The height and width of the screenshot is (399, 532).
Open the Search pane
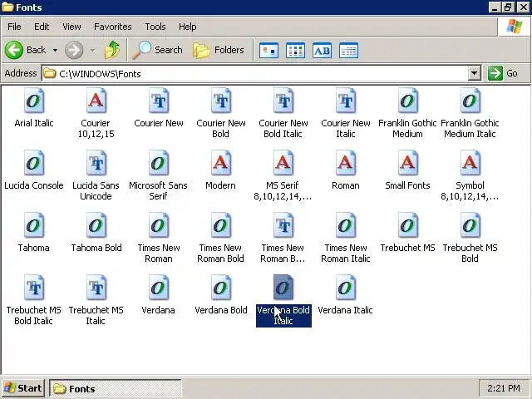coord(157,50)
